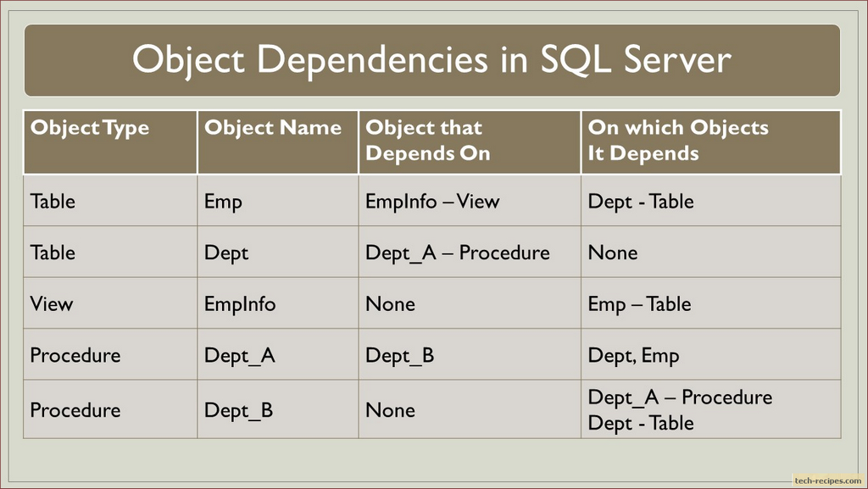Screen dimensions: 868x489
Task: Click the 'Dept, Emp' cell
Action: point(633,356)
